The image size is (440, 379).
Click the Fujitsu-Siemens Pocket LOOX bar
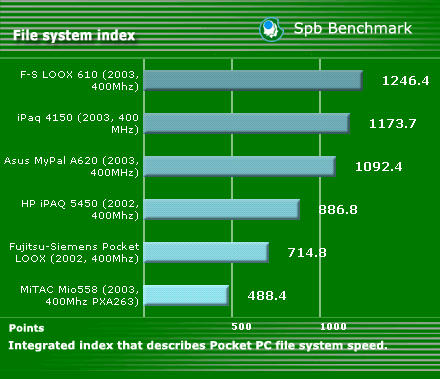206,252
